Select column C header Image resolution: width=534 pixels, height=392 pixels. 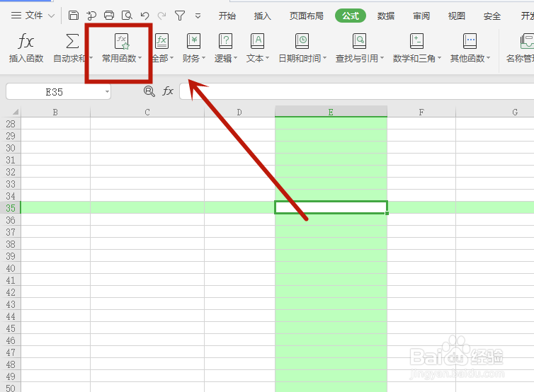click(x=147, y=112)
